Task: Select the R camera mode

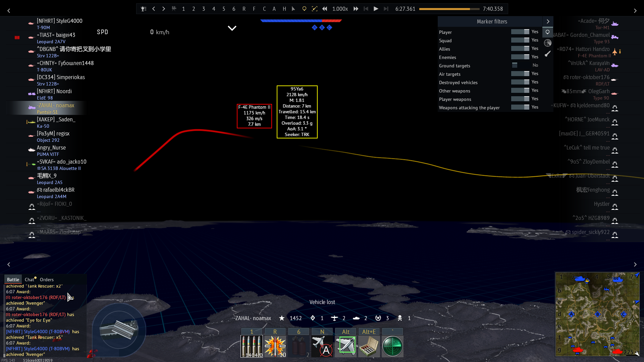Action: click(244, 9)
